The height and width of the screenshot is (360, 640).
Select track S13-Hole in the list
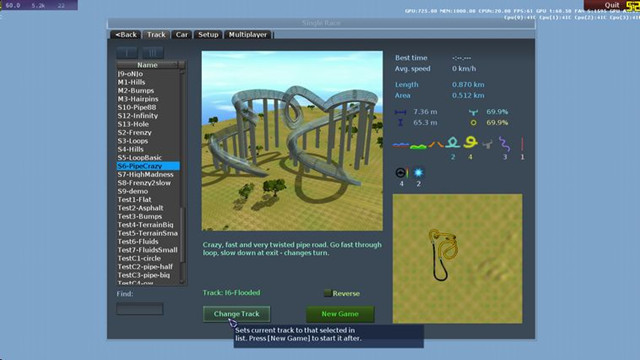pyautogui.click(x=148, y=124)
